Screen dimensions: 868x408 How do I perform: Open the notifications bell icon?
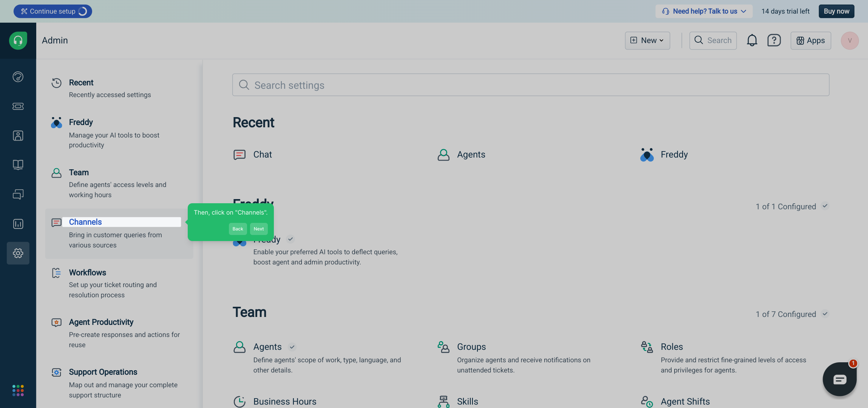coord(752,40)
